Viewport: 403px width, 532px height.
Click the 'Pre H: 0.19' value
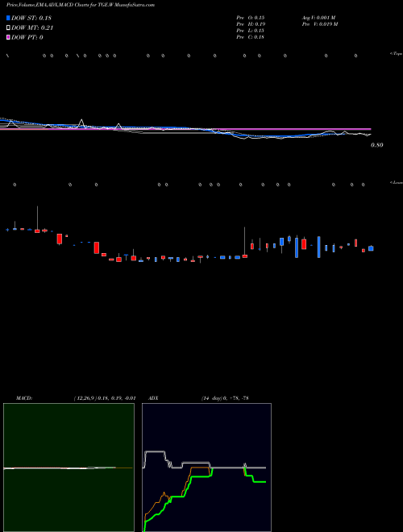[x=251, y=24]
